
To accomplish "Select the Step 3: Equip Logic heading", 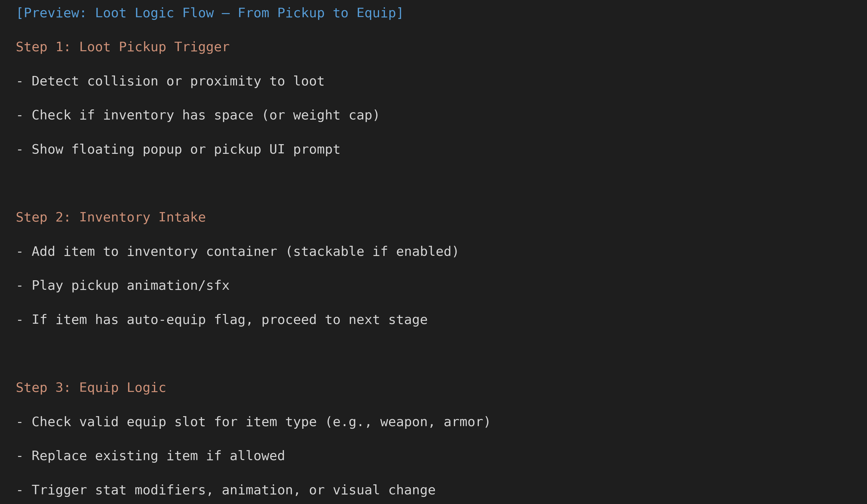I will [x=91, y=388].
